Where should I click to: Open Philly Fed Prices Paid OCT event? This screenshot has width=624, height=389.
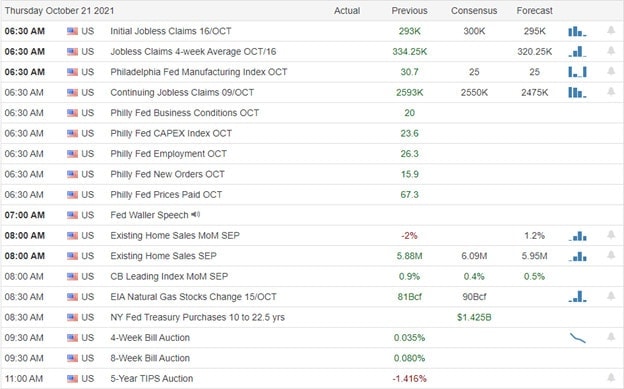[166, 195]
